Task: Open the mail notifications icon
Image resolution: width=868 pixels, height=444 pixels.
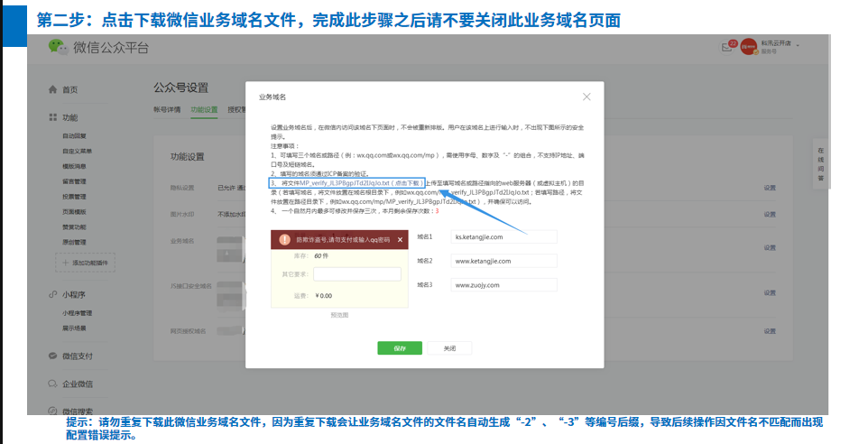Action: tap(726, 47)
